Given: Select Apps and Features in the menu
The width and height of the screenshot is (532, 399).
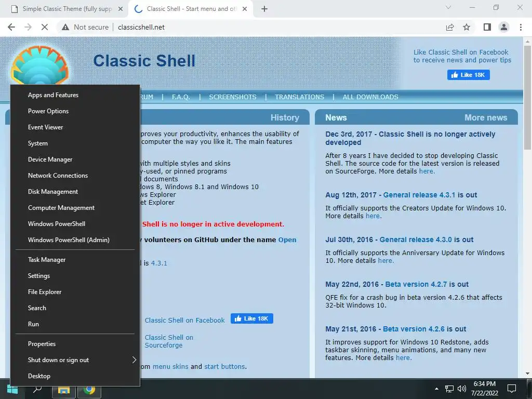Looking at the screenshot, I should coord(75,95).
